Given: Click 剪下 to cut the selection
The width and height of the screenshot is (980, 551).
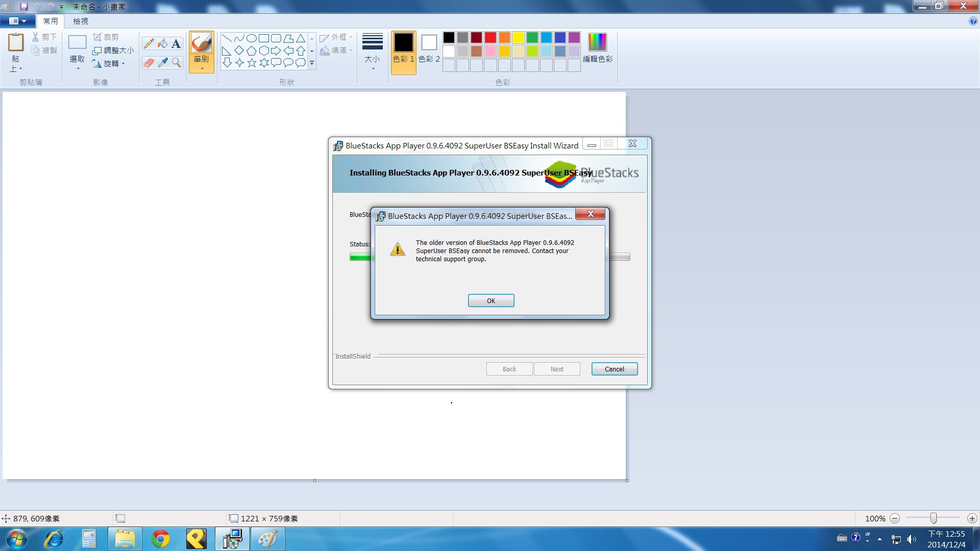Looking at the screenshot, I should [x=44, y=37].
